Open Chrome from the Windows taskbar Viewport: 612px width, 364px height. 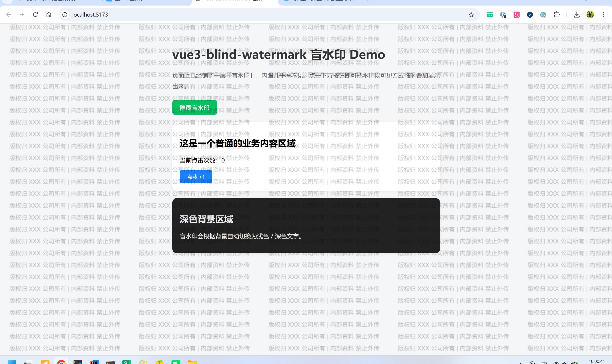tap(61, 362)
